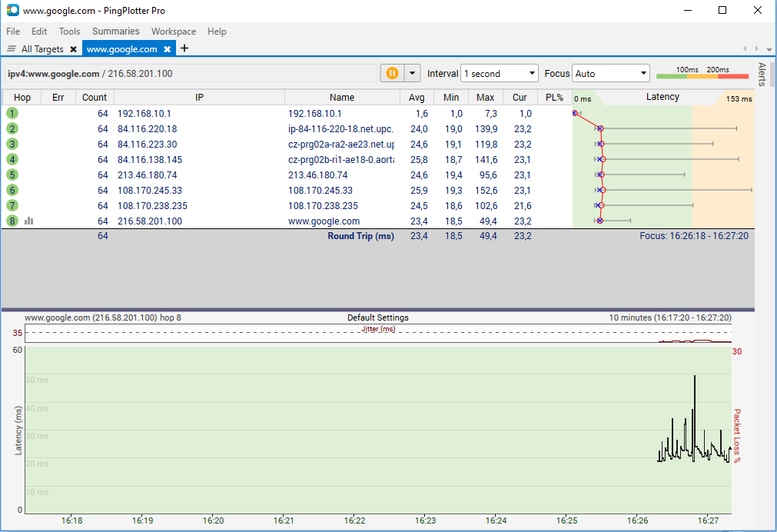Click the hop 5 number icon

point(12,175)
